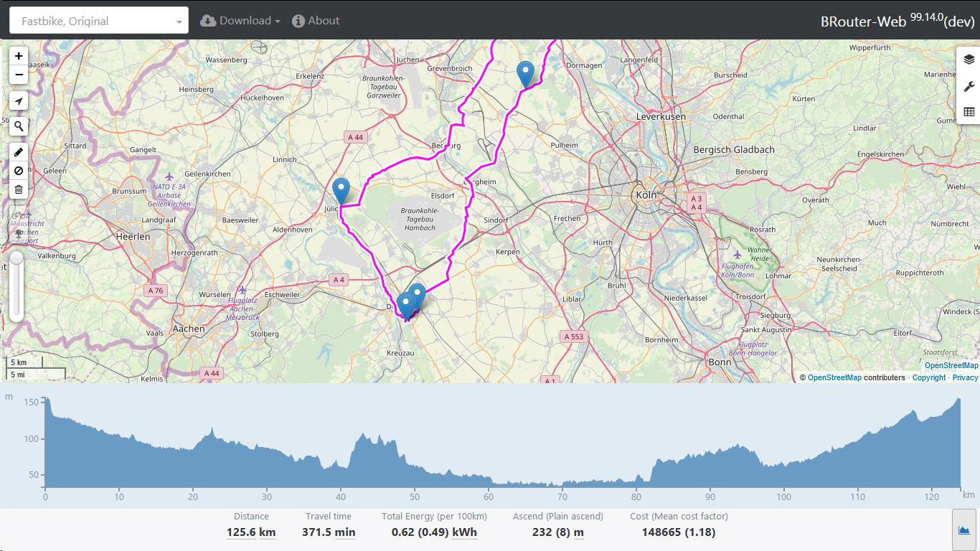Open the wrench profile settings tab
The height and width of the screenshot is (551, 980).
pos(969,86)
